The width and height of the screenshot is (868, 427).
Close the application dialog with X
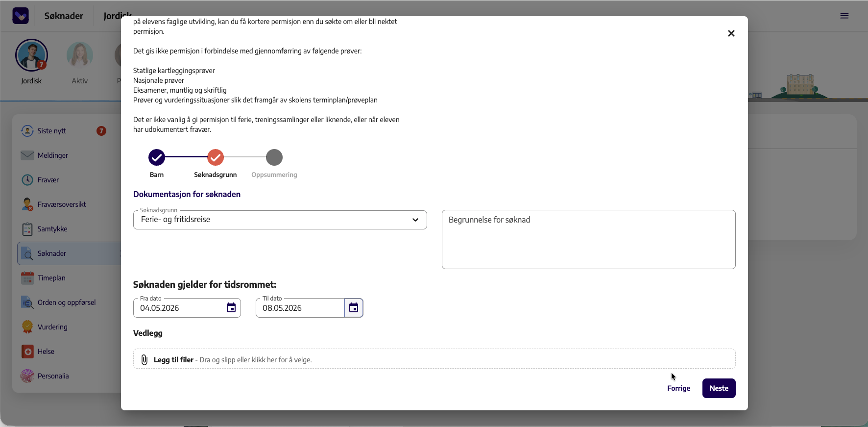[731, 33]
